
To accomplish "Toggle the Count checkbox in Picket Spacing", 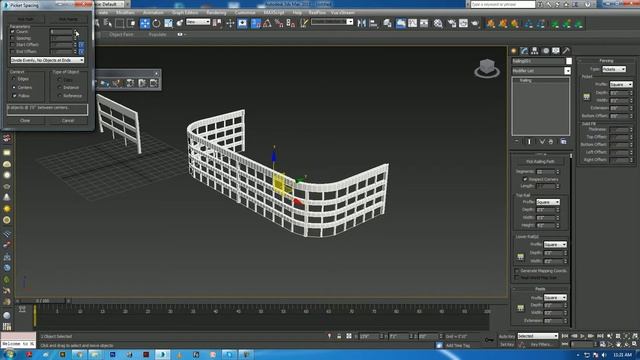I will 12,31.
